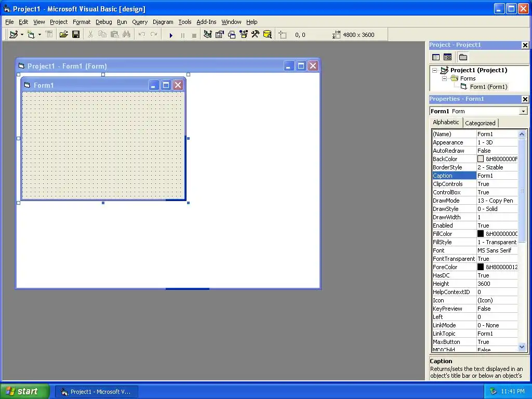Open the Help menu
The height and width of the screenshot is (399, 532).
(x=252, y=22)
